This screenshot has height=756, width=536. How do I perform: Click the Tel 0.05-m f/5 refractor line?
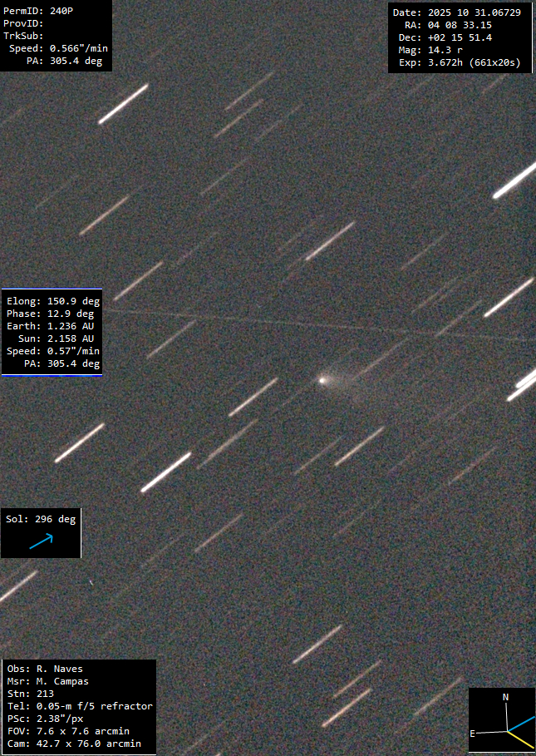(x=79, y=706)
